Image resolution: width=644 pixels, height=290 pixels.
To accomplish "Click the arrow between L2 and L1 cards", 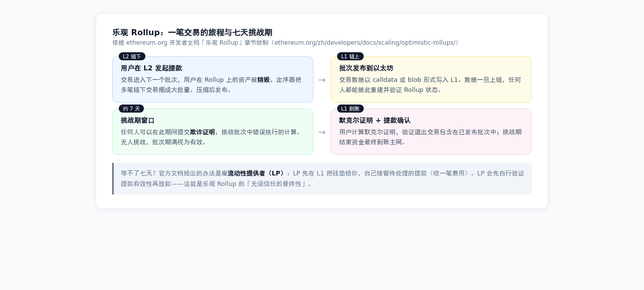I will click(x=322, y=79).
